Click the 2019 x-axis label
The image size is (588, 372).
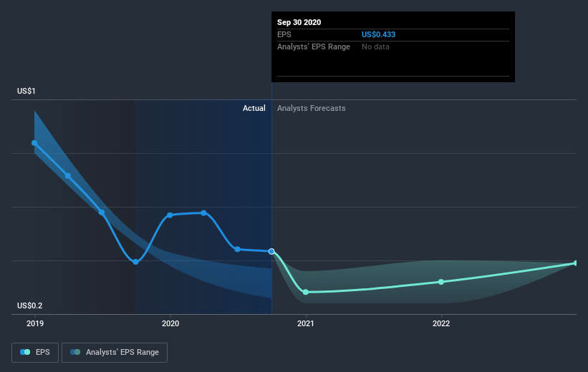[35, 323]
